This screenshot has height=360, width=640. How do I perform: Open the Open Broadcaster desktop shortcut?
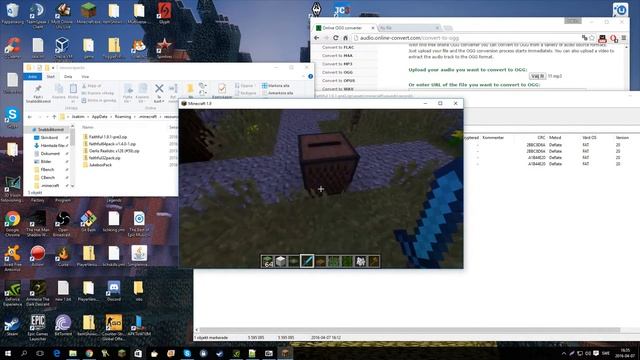tap(62, 222)
